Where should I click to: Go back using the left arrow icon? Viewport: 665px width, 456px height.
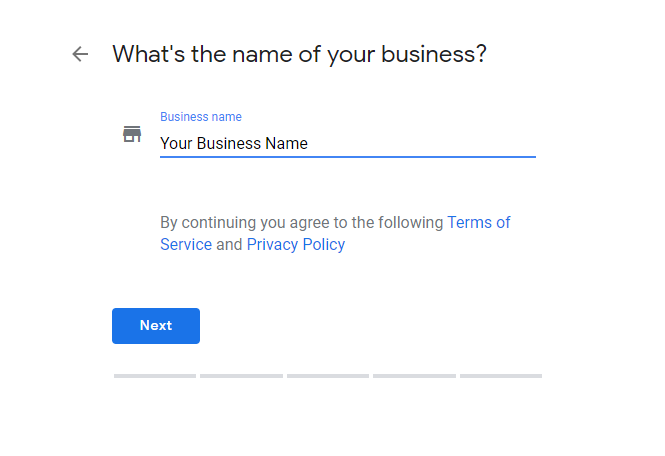click(80, 54)
